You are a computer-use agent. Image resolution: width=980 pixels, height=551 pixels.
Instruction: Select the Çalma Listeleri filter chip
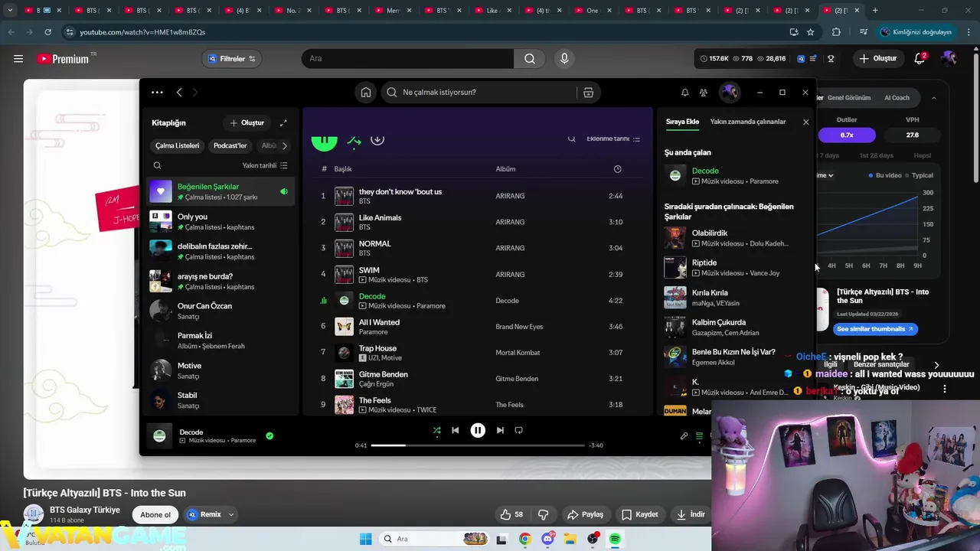pyautogui.click(x=177, y=145)
